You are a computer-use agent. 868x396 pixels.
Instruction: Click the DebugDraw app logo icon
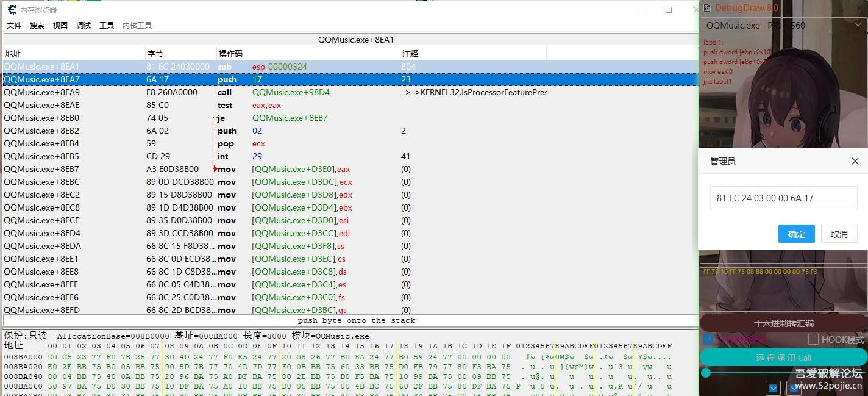(707, 8)
